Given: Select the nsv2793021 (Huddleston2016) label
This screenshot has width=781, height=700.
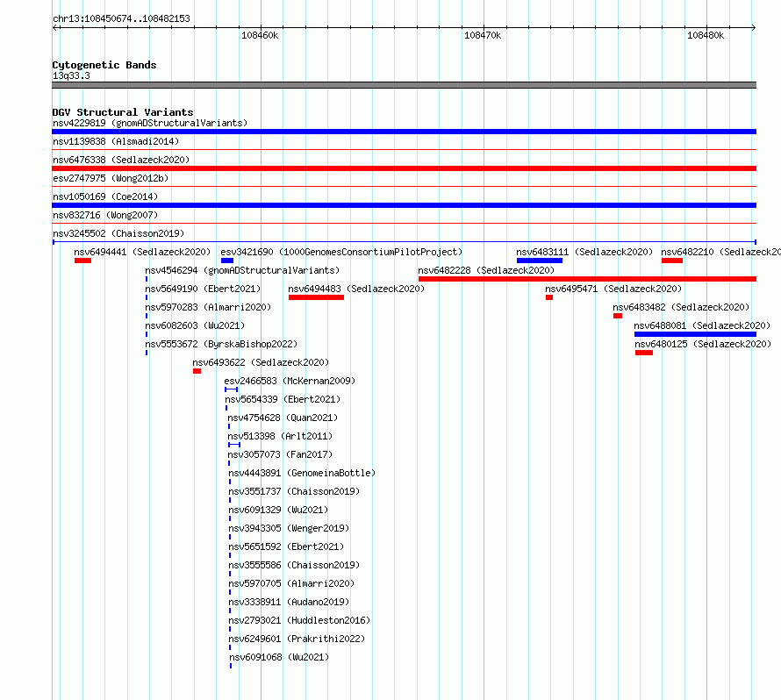Looking at the screenshot, I should pos(299,620).
